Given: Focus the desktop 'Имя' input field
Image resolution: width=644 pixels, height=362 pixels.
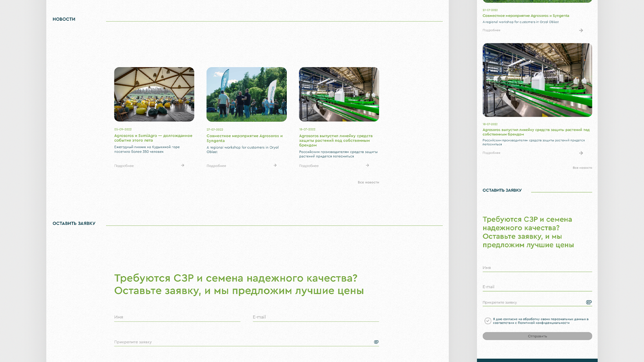Looking at the screenshot, I should coord(177,317).
